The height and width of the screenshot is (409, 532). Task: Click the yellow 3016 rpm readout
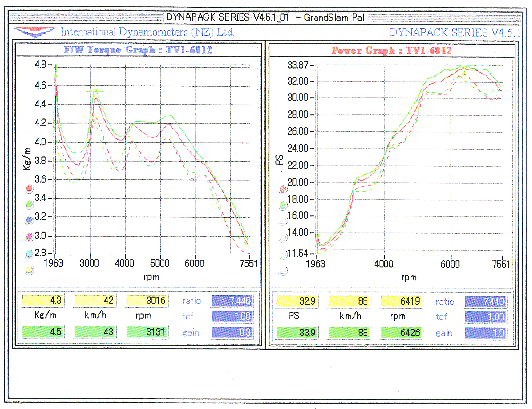[147, 301]
